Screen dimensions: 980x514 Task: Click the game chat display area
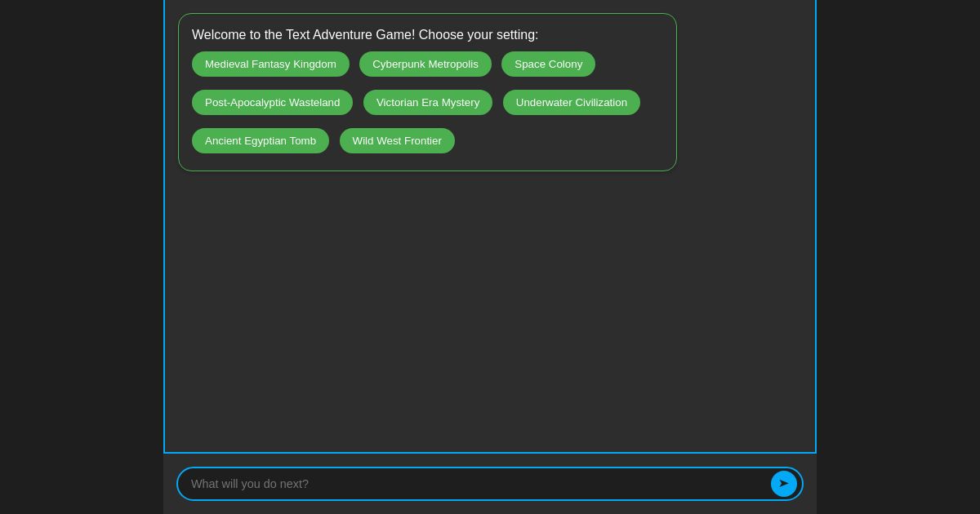pyautogui.click(x=490, y=310)
